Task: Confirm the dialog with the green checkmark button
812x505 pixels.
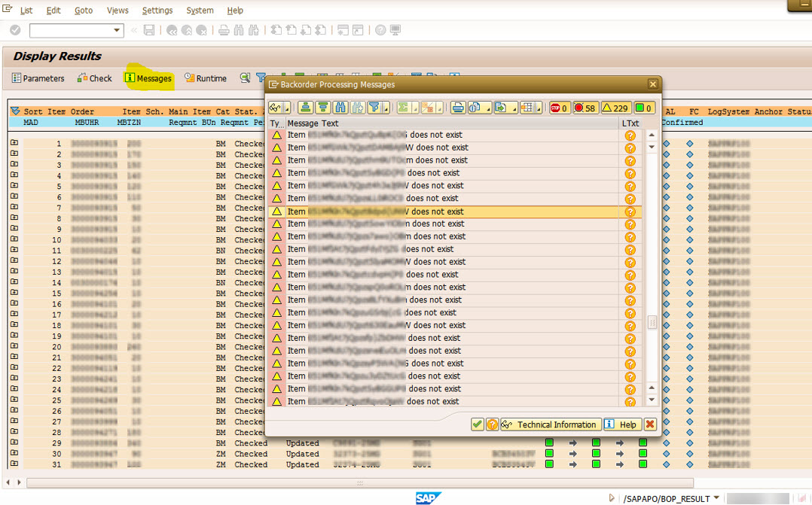Action: click(x=477, y=424)
